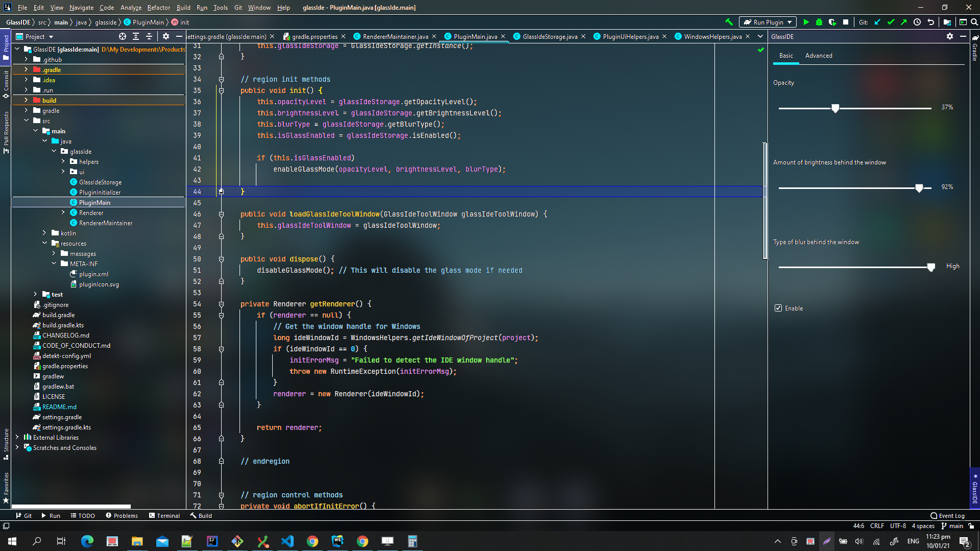Toggle fold marker at line 34 region comment
The width and height of the screenshot is (980, 551).
point(221,79)
